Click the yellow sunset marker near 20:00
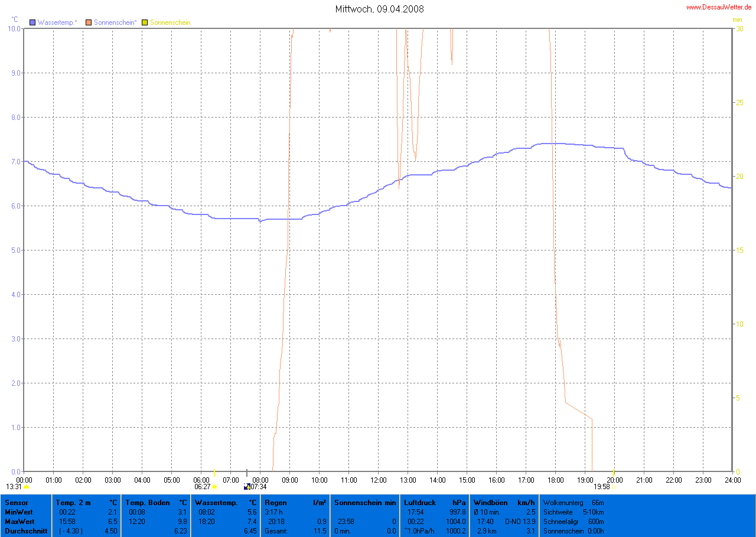Viewport: 756px width, 537px height. tap(614, 473)
